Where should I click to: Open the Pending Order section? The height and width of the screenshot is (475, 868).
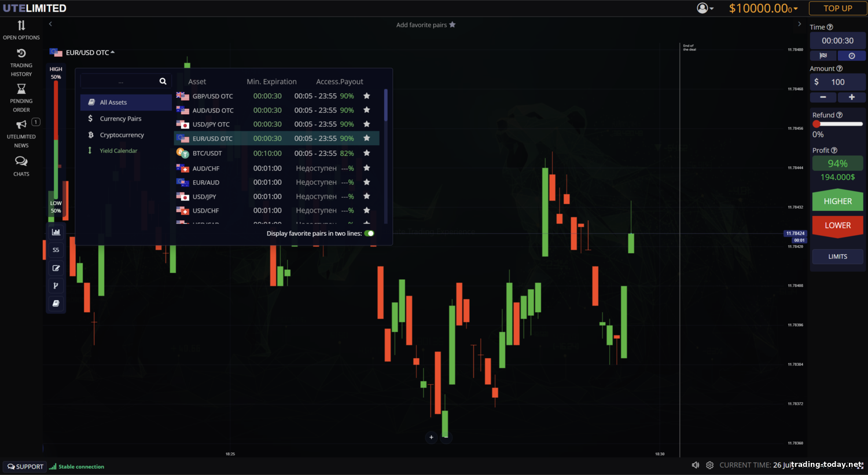21,97
